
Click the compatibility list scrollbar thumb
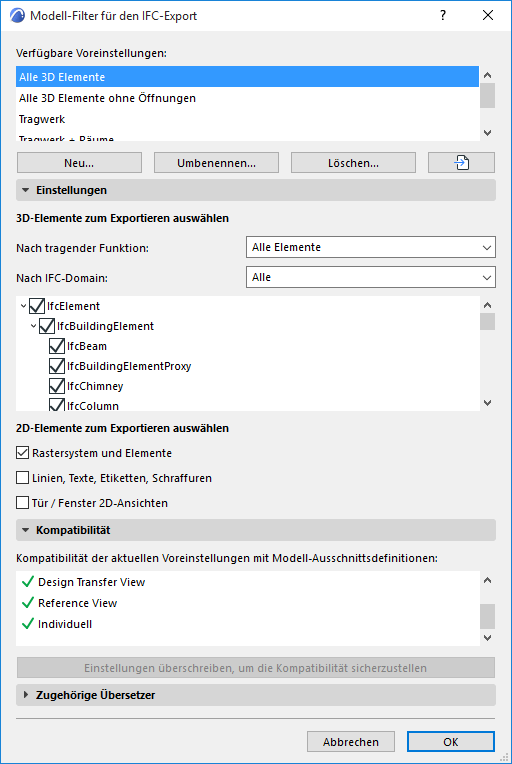point(488,616)
